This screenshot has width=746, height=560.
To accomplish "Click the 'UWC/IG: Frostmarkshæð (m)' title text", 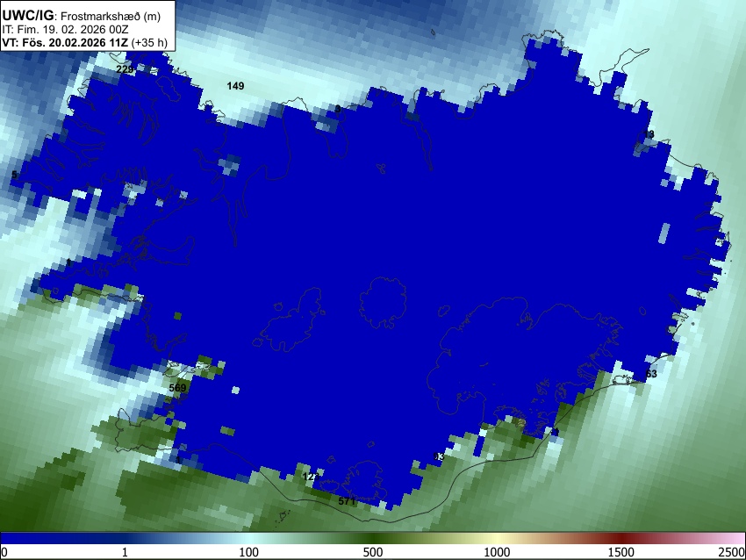I will (82, 16).
